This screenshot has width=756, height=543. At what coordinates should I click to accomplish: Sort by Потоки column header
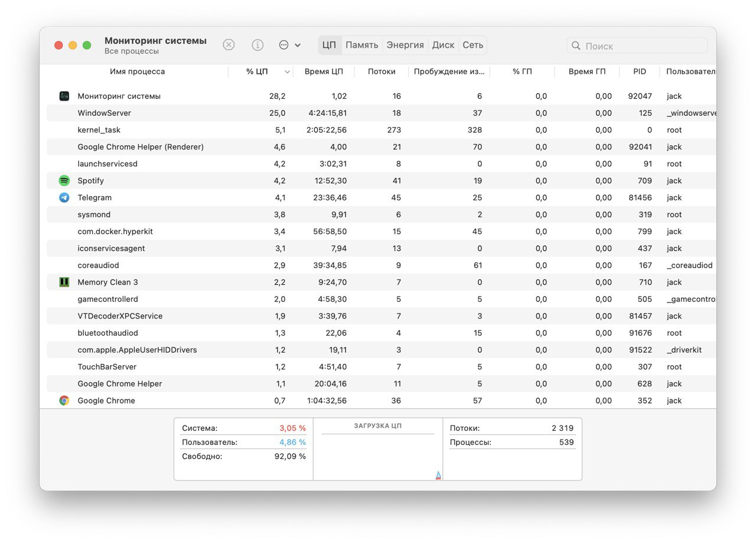coord(382,71)
